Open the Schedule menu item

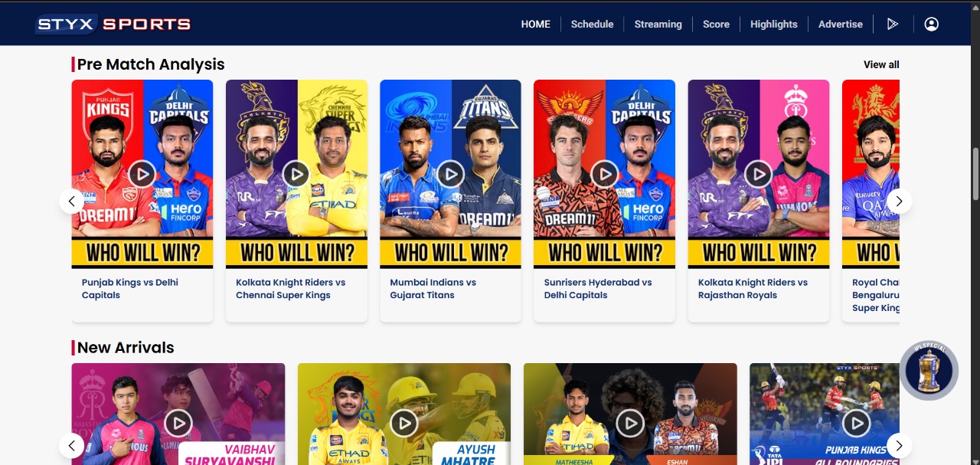[592, 24]
